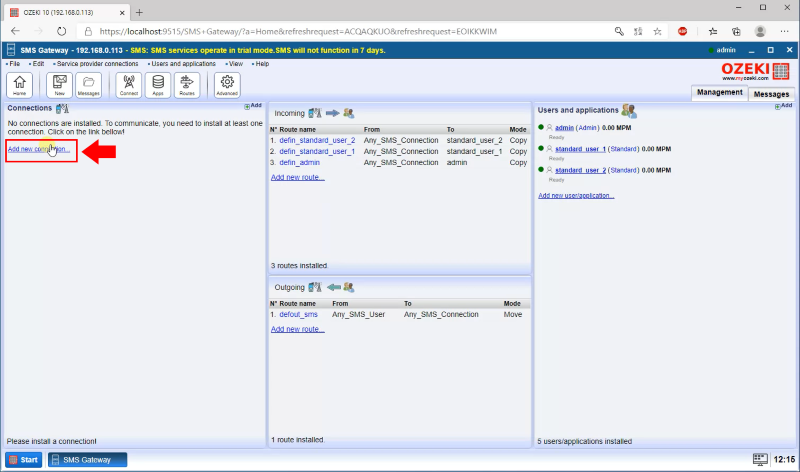Click the 12:16 clock in Ozeki taskbar

click(x=784, y=460)
